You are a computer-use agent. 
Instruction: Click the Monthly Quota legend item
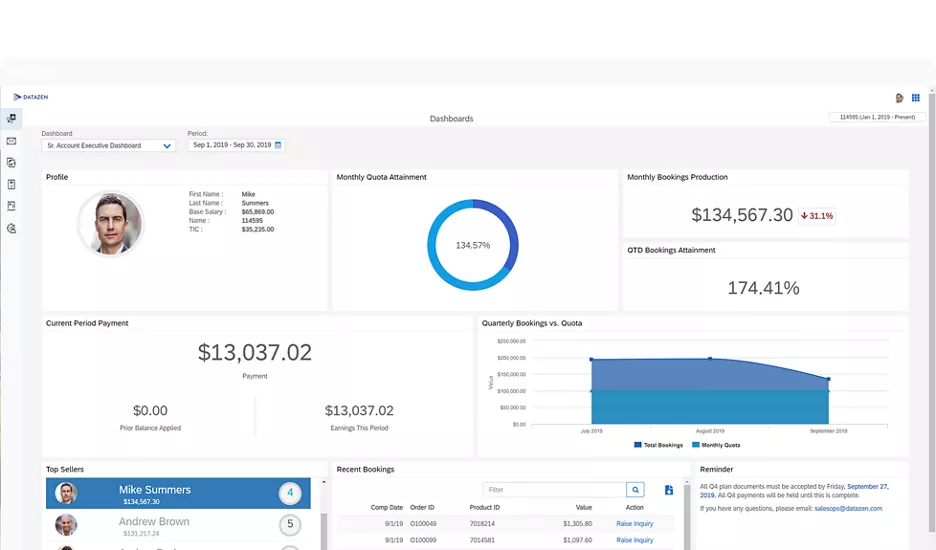click(716, 445)
